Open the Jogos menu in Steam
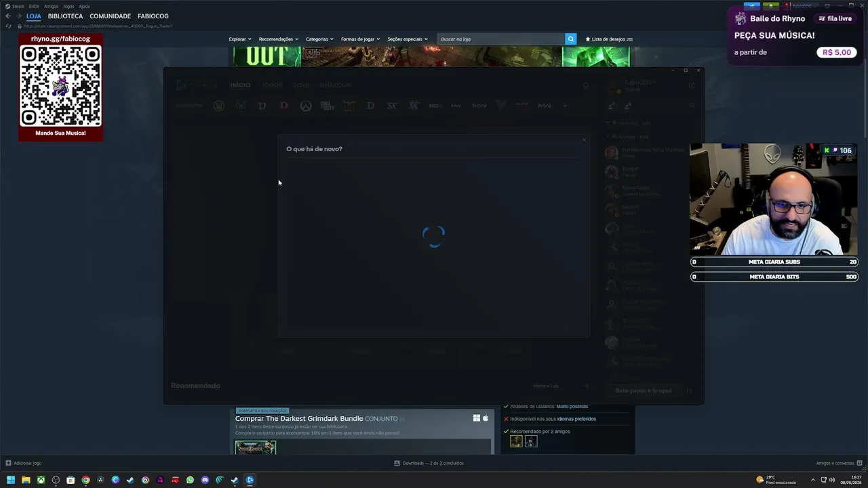This screenshot has width=868, height=488. point(68,6)
